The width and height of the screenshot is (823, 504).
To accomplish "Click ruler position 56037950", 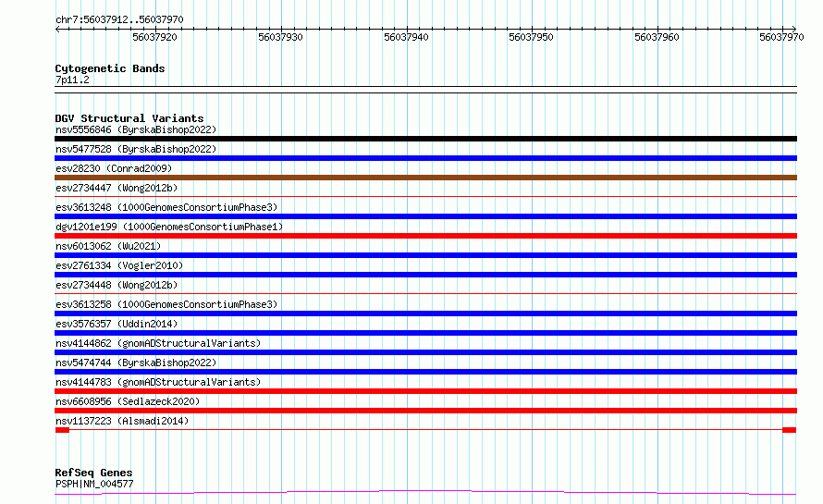I will click(531, 37).
